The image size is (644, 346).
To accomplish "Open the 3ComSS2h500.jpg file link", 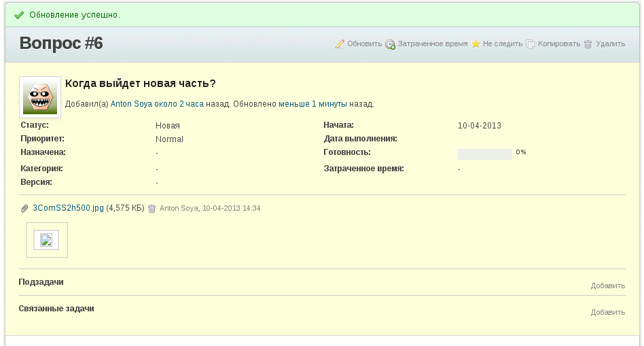I will pos(68,208).
